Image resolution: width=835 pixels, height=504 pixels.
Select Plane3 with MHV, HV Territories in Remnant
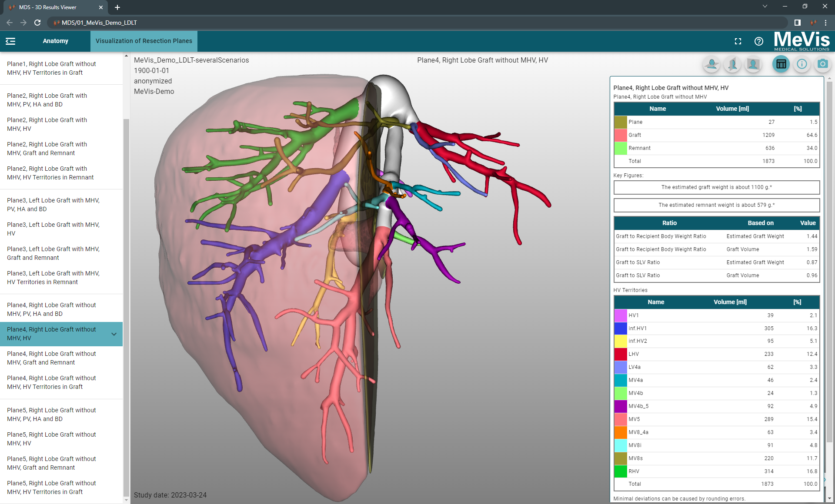[x=61, y=278]
